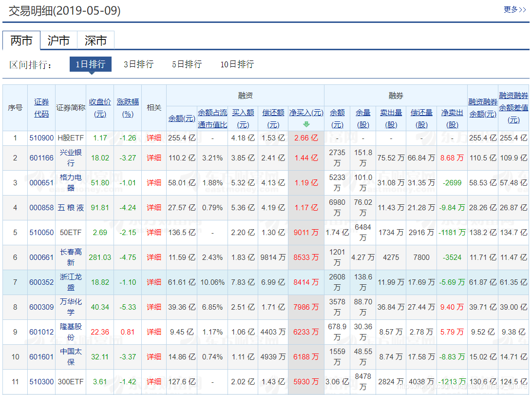
Task: Open the 长春高新 stock name
Action: point(71,257)
